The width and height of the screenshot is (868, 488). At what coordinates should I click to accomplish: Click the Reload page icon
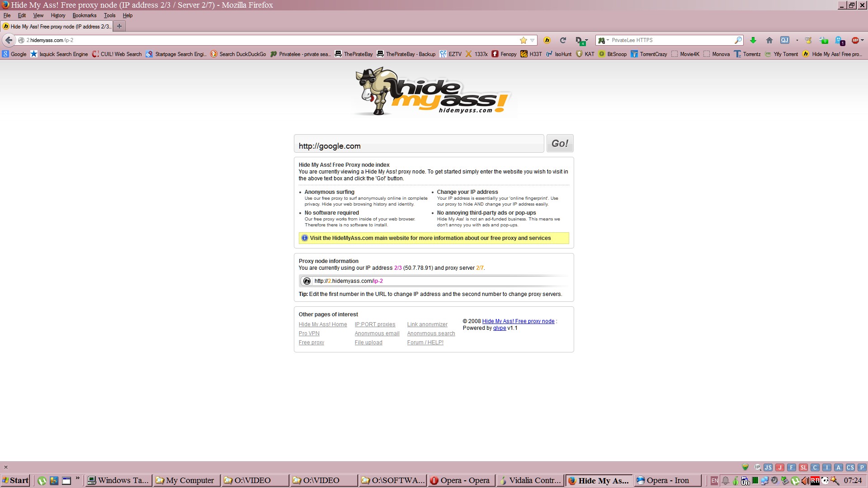tap(563, 40)
